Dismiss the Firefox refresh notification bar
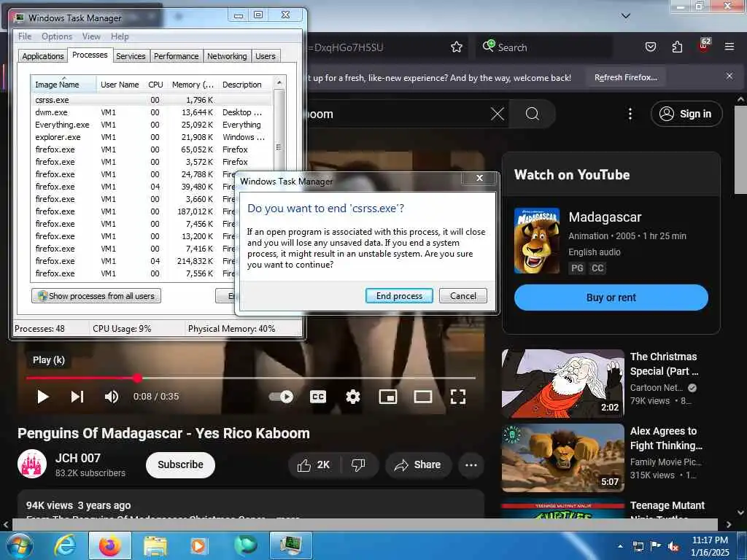The width and height of the screenshot is (747, 560). pos(729,76)
